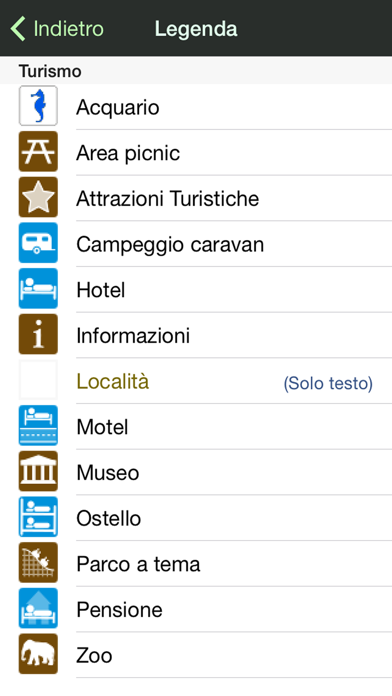Go back with the Indietro button

[x=57, y=29]
